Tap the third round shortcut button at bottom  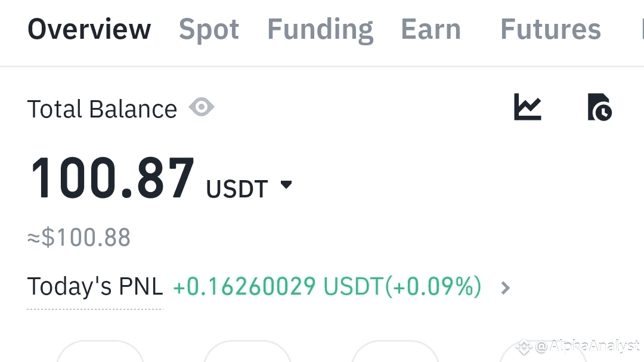tap(395, 351)
